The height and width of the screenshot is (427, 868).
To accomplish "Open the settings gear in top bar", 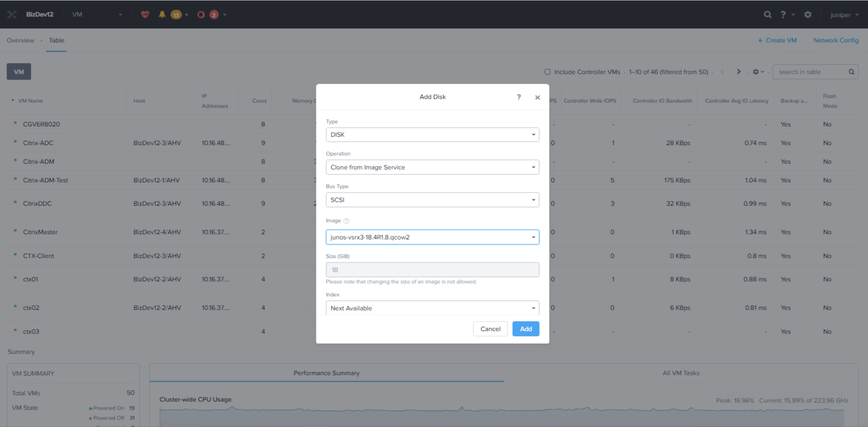I will coord(808,15).
